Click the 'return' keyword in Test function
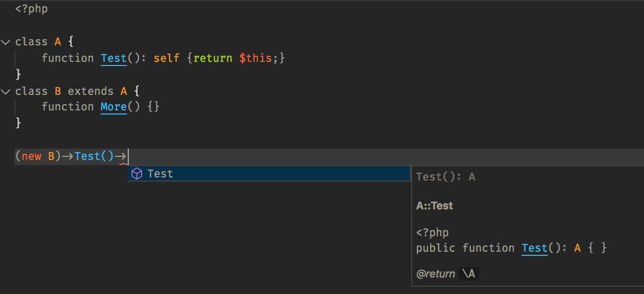 coord(213,58)
